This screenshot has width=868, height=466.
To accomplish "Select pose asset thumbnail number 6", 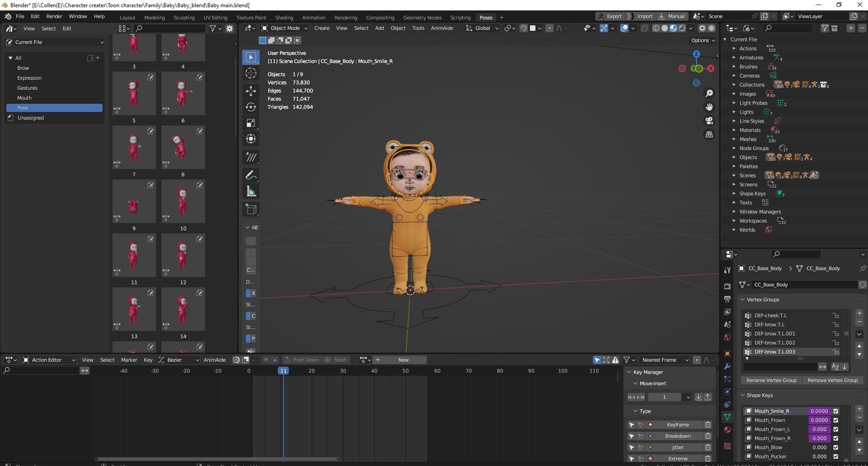I will [x=183, y=93].
